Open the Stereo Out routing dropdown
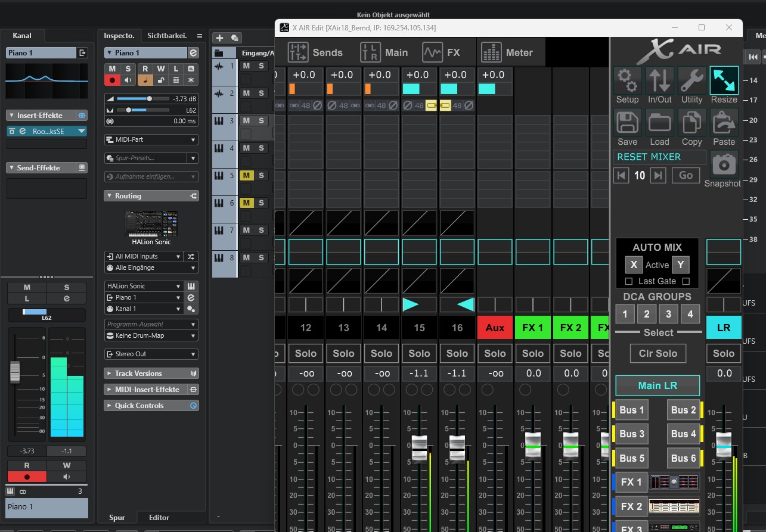Image resolution: width=766 pixels, height=532 pixels. (x=151, y=354)
